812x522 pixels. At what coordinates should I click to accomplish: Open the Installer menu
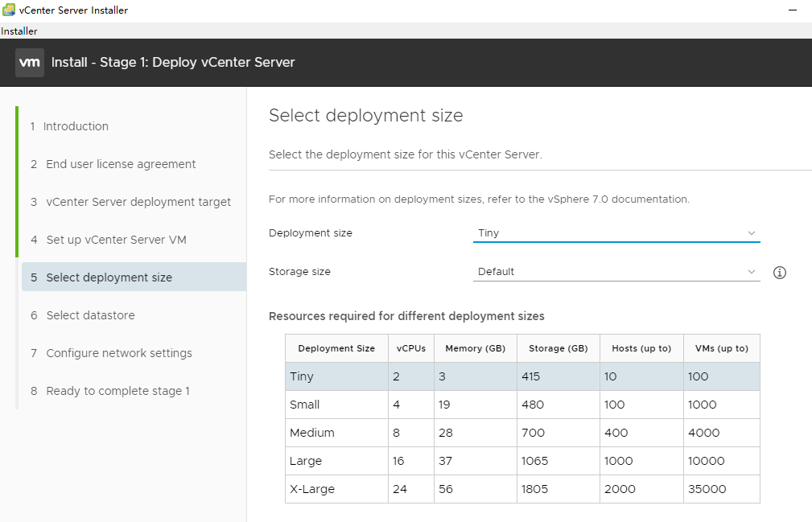19,31
